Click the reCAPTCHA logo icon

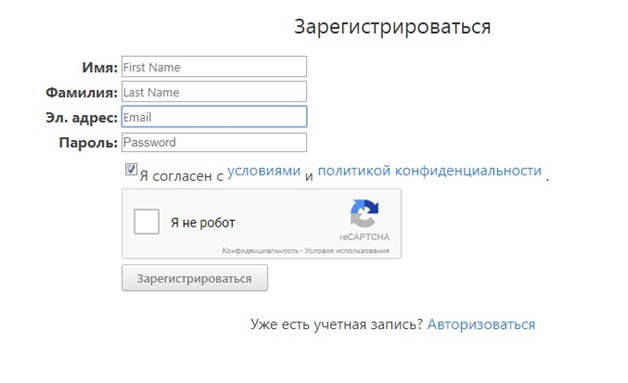point(364,213)
